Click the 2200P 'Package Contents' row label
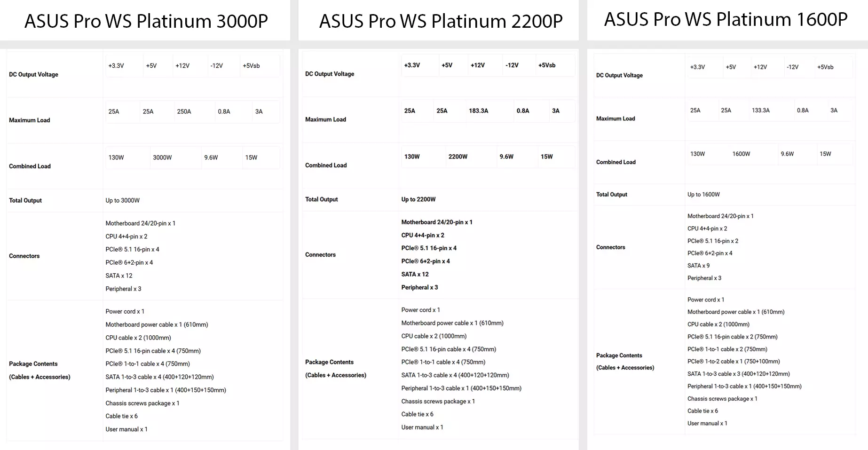The width and height of the screenshot is (868, 450). pyautogui.click(x=336, y=369)
